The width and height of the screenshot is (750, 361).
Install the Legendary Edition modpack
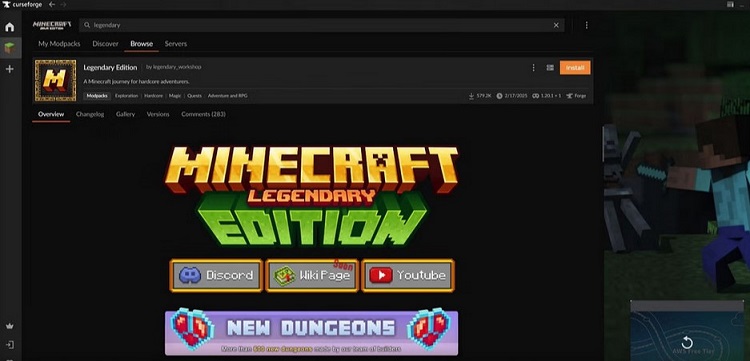(x=575, y=68)
